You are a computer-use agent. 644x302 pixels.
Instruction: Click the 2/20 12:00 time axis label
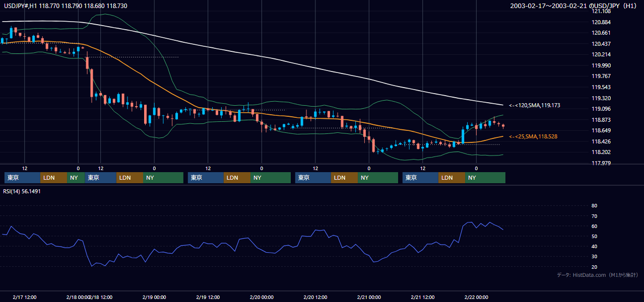click(315, 297)
